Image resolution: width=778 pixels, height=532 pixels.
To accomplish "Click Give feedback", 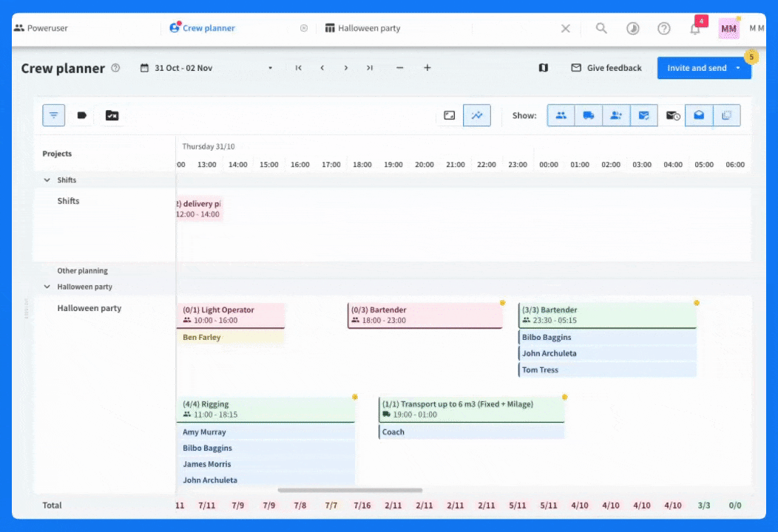I will coord(606,68).
